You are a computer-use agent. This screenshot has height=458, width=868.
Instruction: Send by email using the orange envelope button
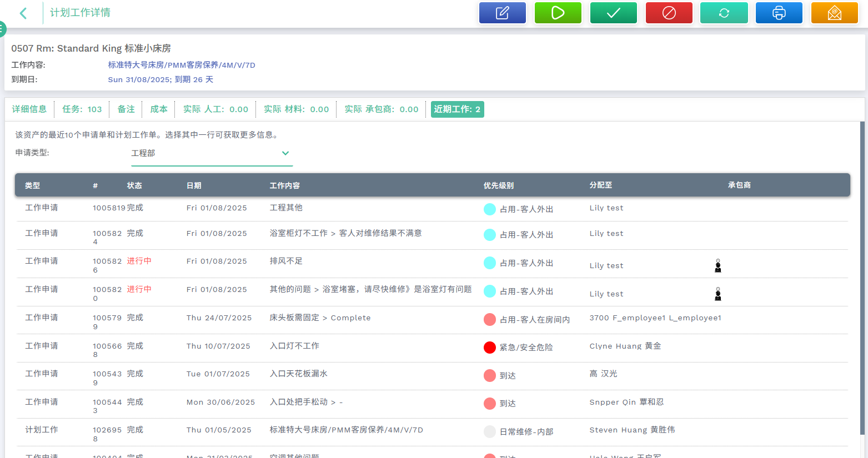coord(835,13)
